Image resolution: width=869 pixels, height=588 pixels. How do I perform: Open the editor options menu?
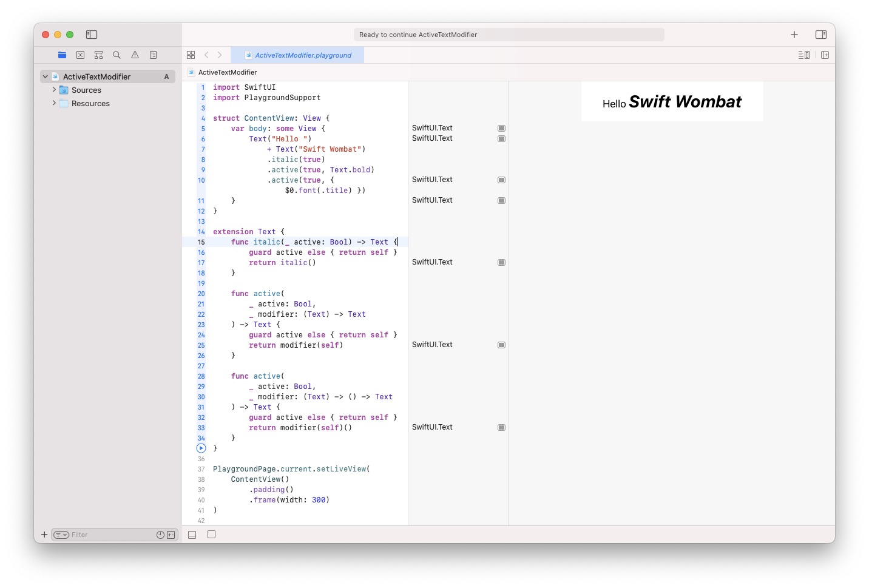click(x=803, y=55)
